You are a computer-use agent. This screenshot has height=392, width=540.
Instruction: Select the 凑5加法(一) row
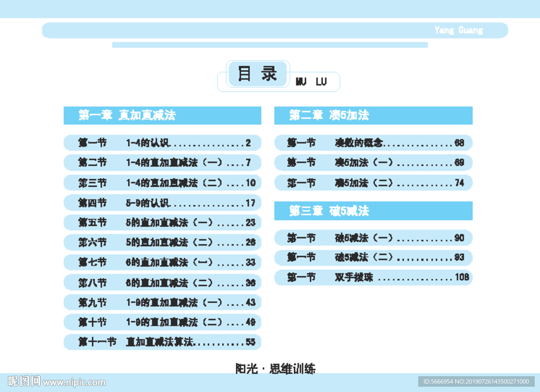(373, 162)
